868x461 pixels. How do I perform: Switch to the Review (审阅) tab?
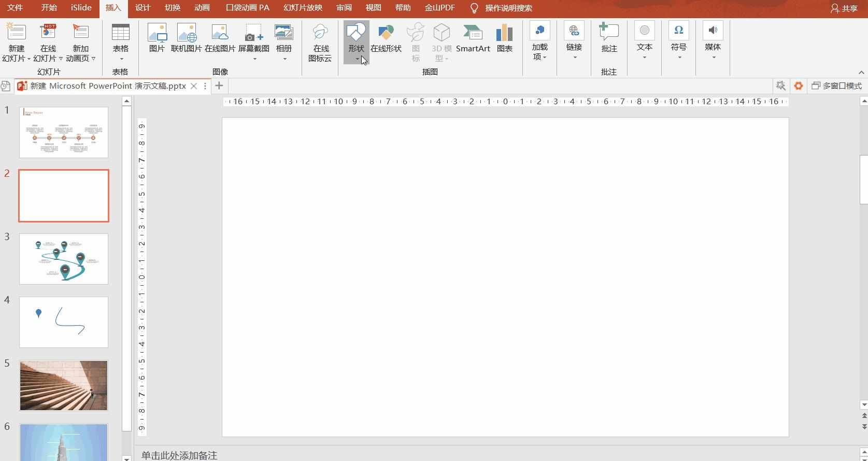pos(344,8)
